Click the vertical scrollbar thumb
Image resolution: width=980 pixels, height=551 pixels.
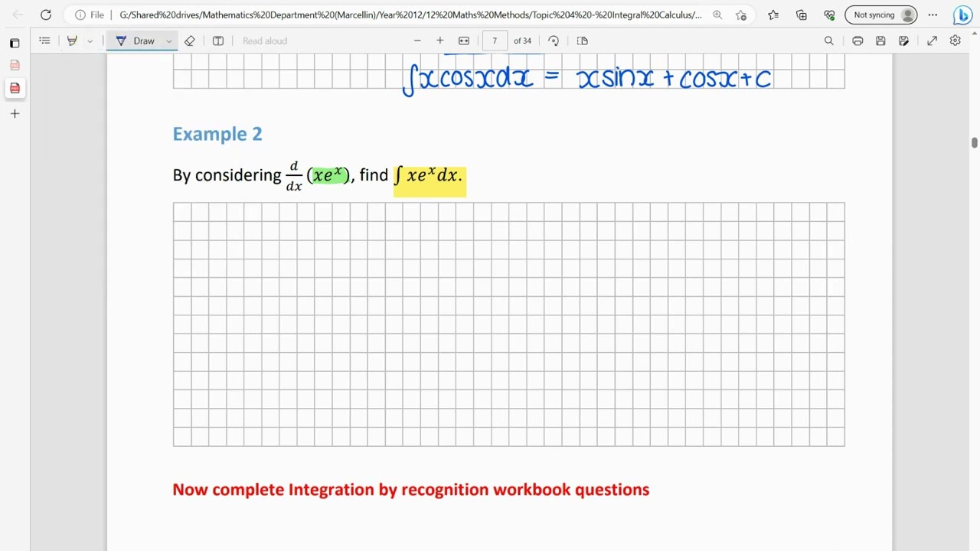(x=974, y=143)
